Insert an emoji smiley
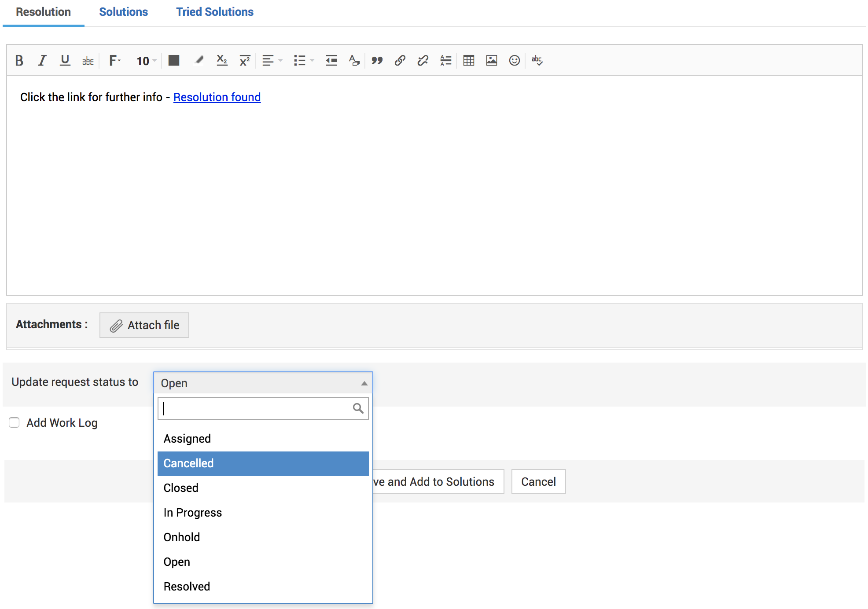Image resolution: width=868 pixels, height=609 pixels. [x=515, y=60]
